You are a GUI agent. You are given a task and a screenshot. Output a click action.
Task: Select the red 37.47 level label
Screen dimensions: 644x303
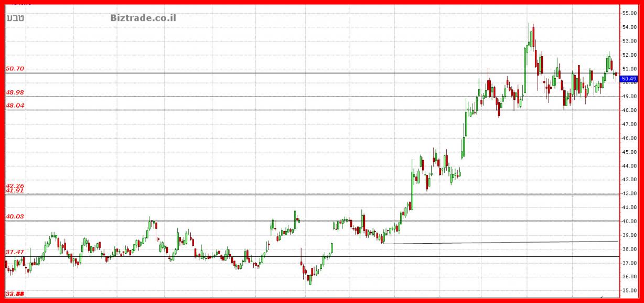tap(15, 252)
